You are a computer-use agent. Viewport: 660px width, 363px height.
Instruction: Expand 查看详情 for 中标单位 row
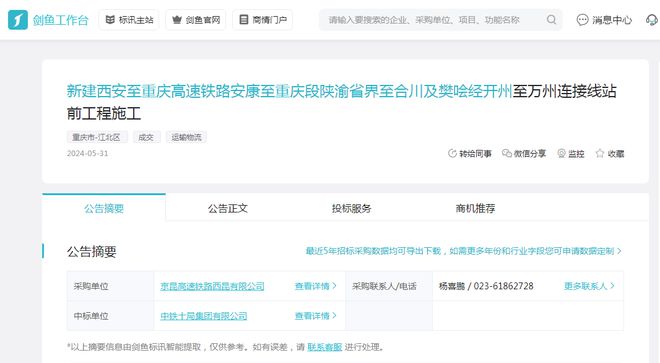[x=316, y=316]
